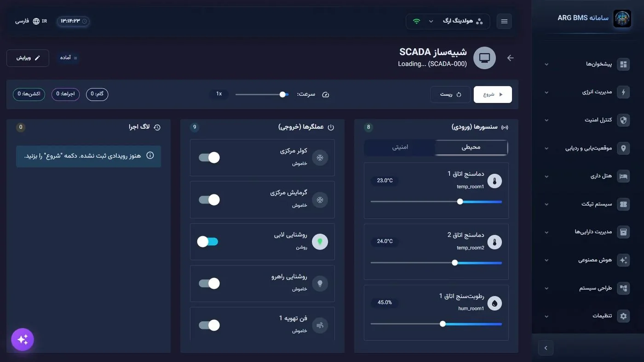
Task: Click the هوش مصنوعی sparkle icon in sidebar
Action: (623, 260)
